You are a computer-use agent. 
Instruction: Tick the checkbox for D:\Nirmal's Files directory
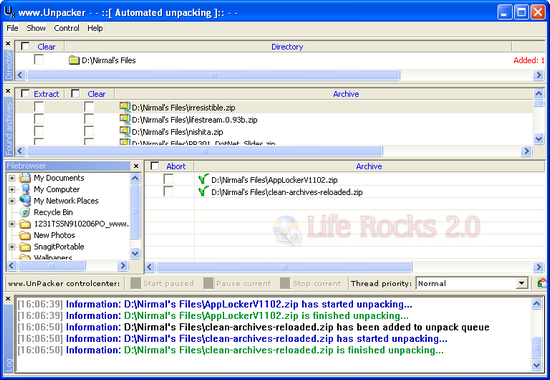[39, 60]
